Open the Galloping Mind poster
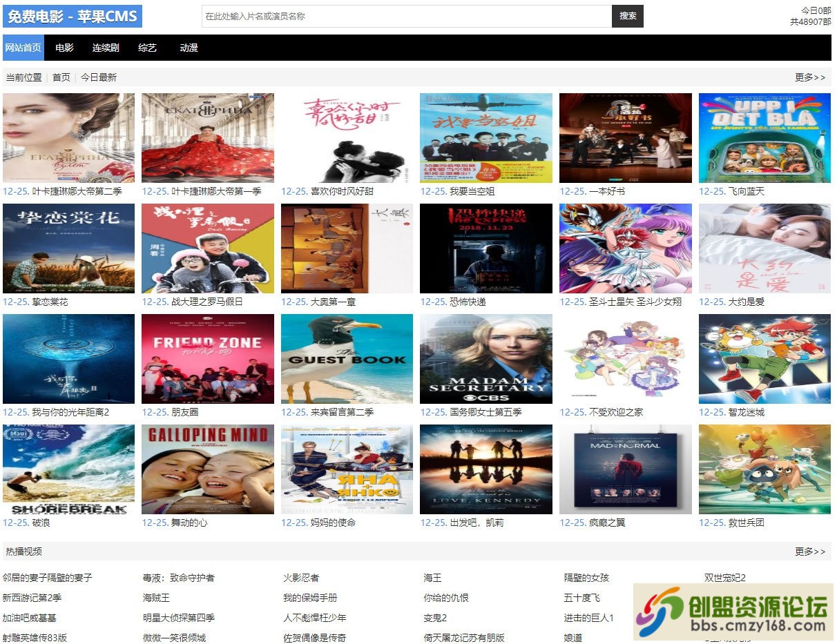The height and width of the screenshot is (644, 837). tap(208, 469)
